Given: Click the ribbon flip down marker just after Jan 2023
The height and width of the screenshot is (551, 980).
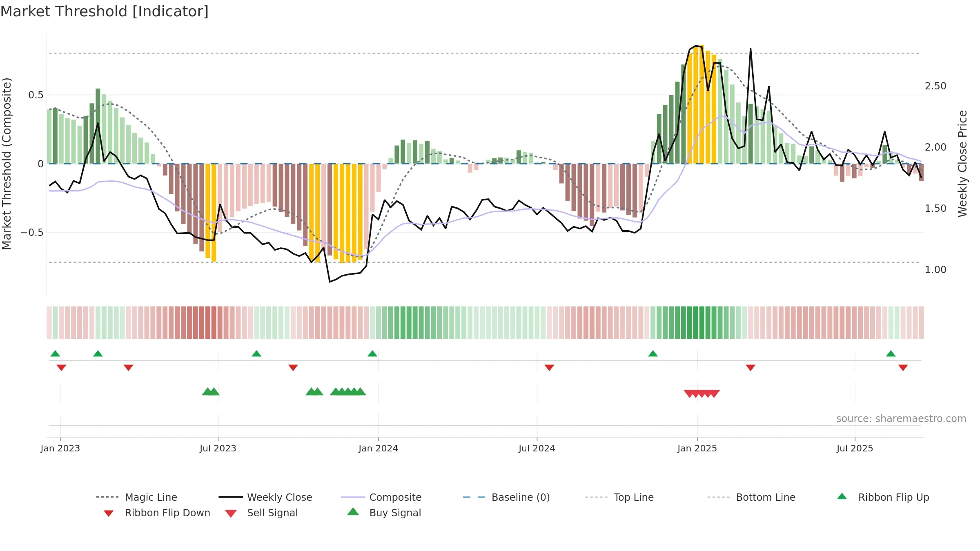Looking at the screenshot, I should tap(61, 368).
